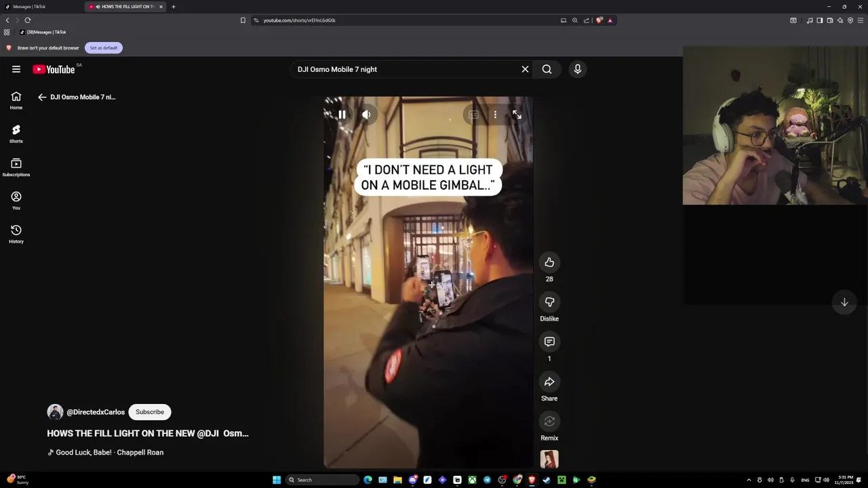Open Subscriptions in the sidebar

pos(16,167)
